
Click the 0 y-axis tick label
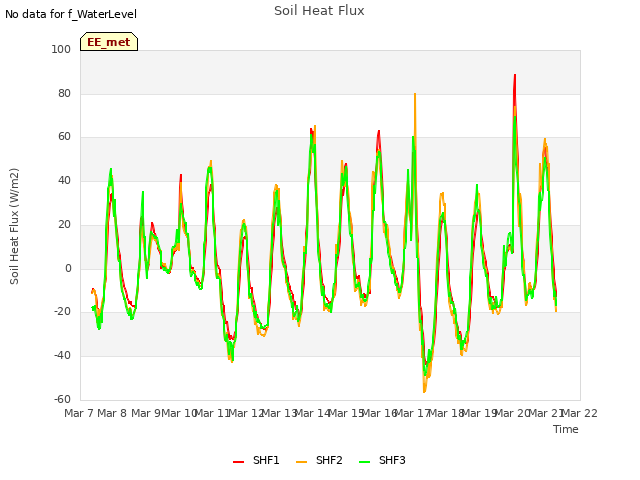click(x=68, y=269)
